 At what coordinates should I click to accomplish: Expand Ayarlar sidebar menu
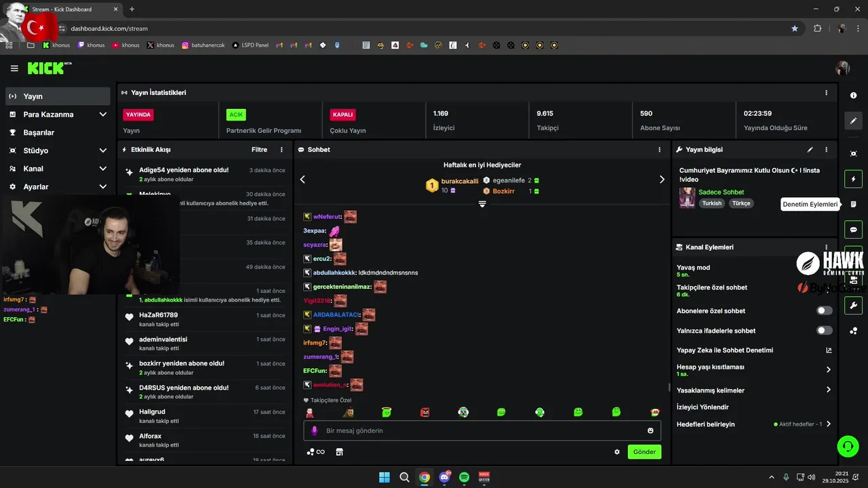click(103, 186)
